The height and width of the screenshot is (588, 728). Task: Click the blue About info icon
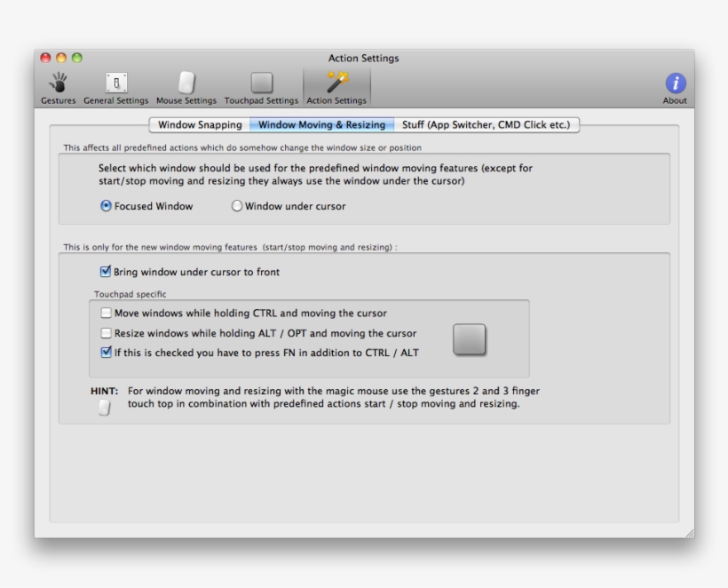click(675, 83)
